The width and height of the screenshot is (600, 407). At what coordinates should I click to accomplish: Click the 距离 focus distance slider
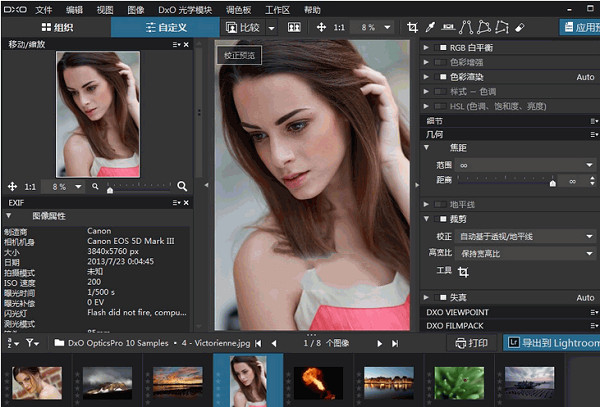(506, 182)
